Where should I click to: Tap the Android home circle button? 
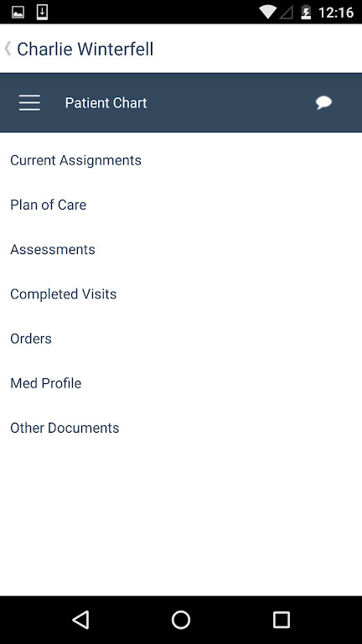[x=181, y=620]
